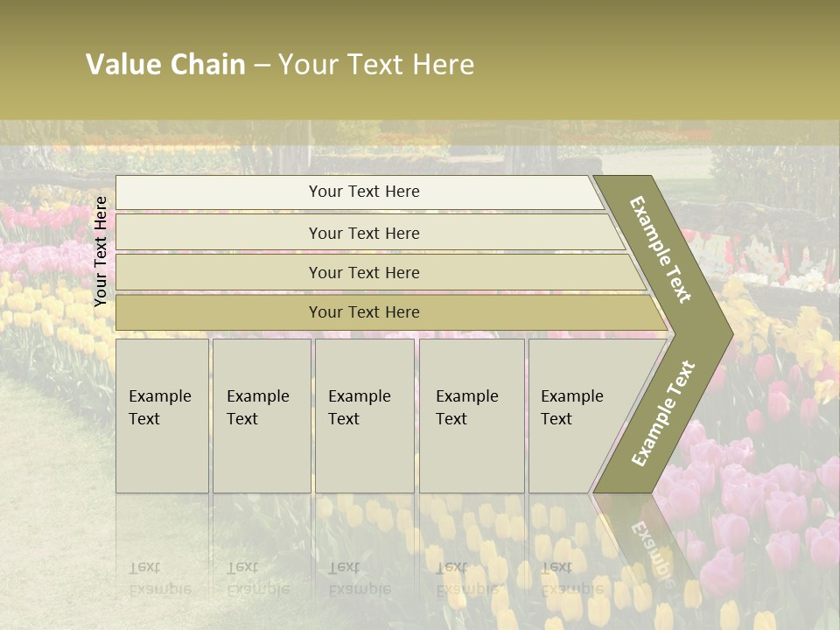Click the upper arrow segment 'Example Text'

pyautogui.click(x=661, y=249)
